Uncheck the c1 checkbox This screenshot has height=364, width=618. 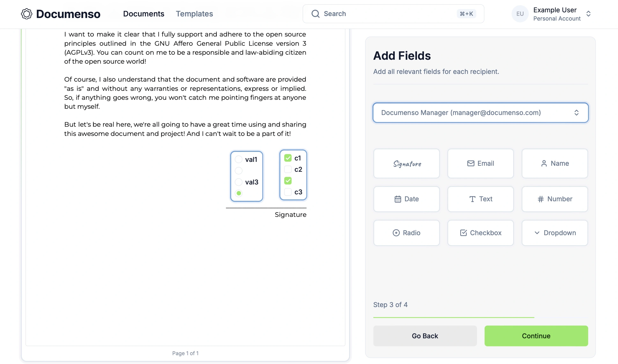tap(288, 158)
